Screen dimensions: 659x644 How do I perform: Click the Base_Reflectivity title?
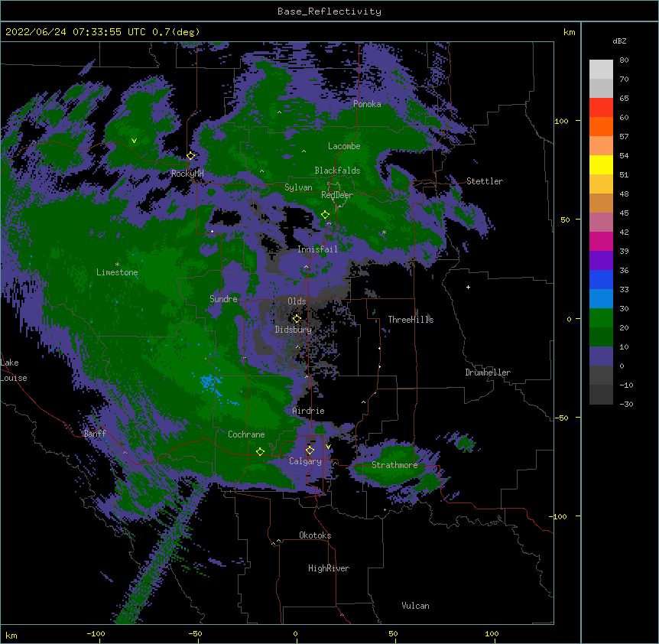click(x=329, y=11)
